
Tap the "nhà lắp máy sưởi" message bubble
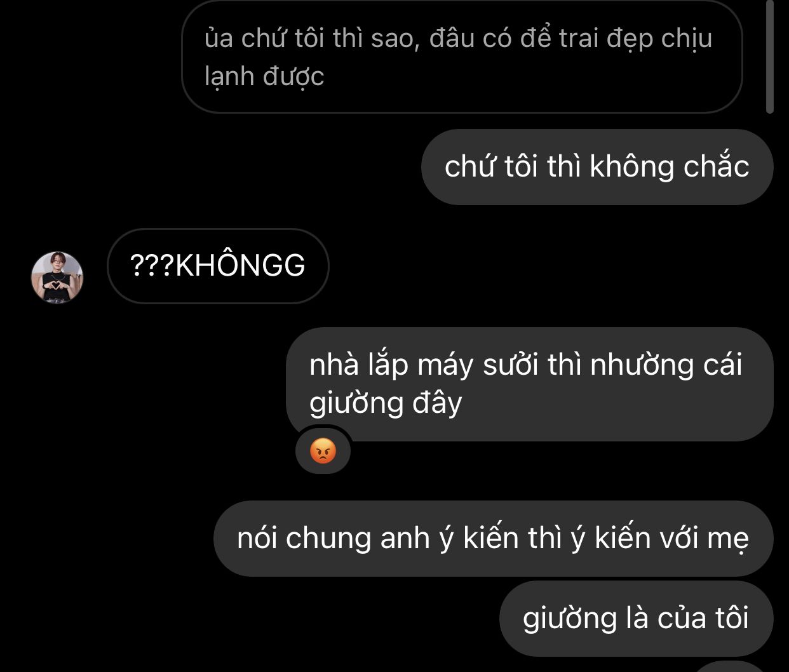click(x=529, y=384)
